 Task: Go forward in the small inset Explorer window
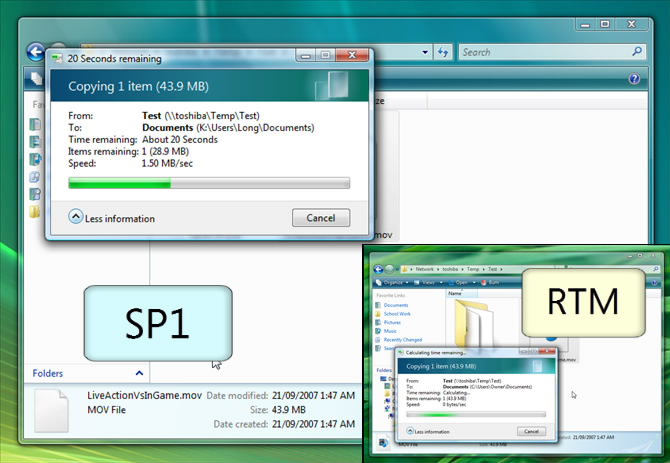point(389,269)
